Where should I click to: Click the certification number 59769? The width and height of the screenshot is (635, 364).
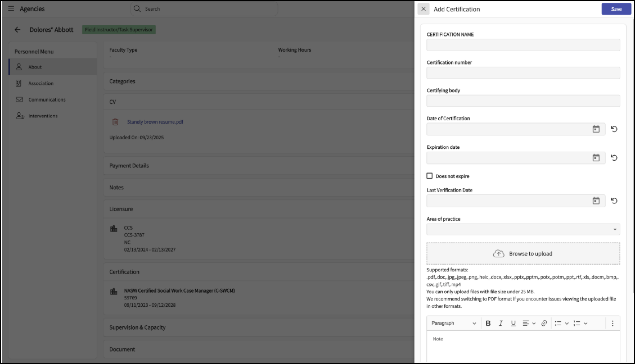[130, 298]
